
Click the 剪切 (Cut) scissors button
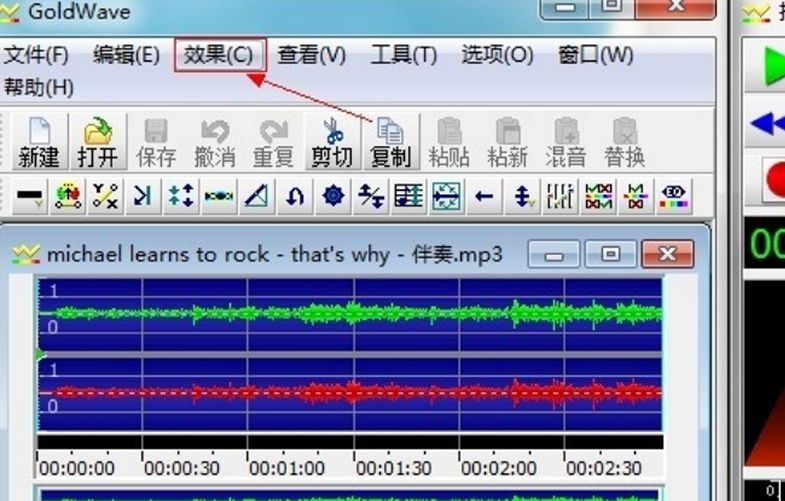point(332,142)
